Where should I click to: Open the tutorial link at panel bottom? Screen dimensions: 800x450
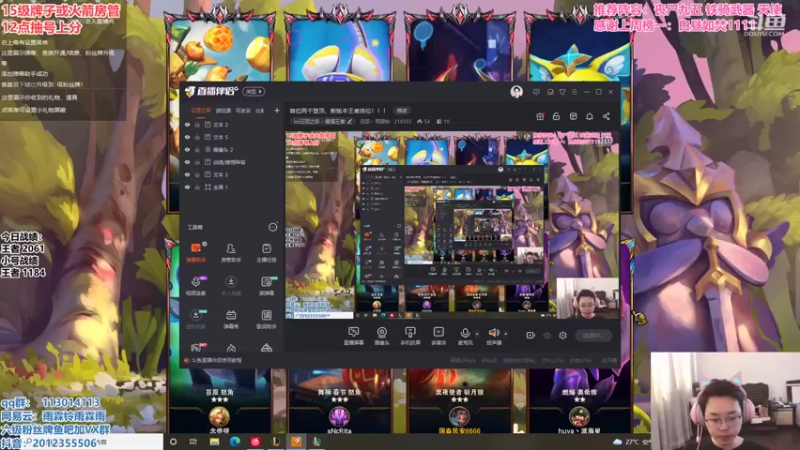(x=216, y=360)
